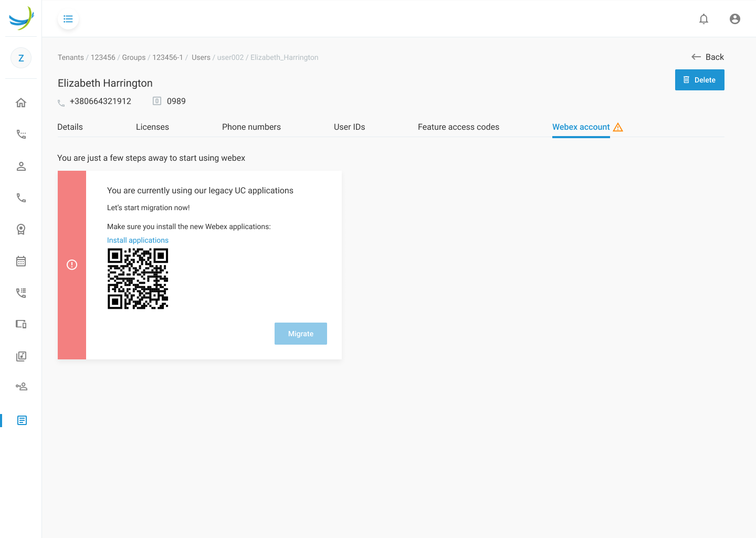Screen dimensions: 756x538
Task: Navigate to Tenants breadcrumb
Action: 71,57
